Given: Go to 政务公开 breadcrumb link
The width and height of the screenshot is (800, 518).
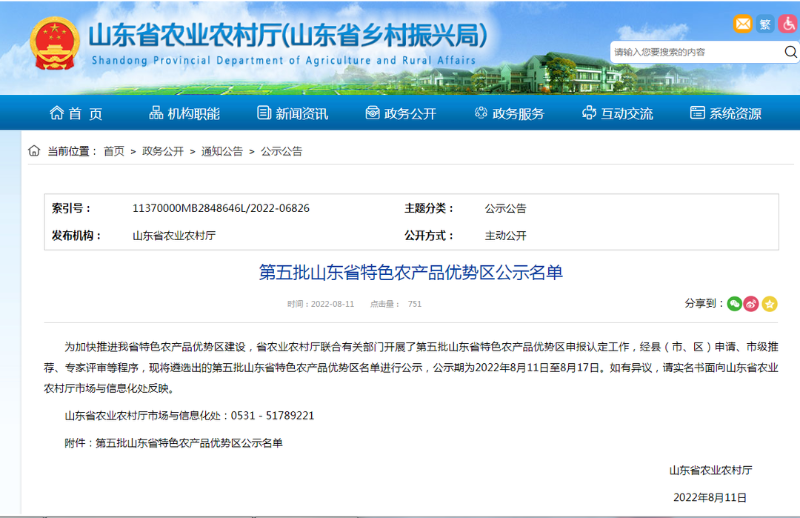Looking at the screenshot, I should pyautogui.click(x=163, y=151).
